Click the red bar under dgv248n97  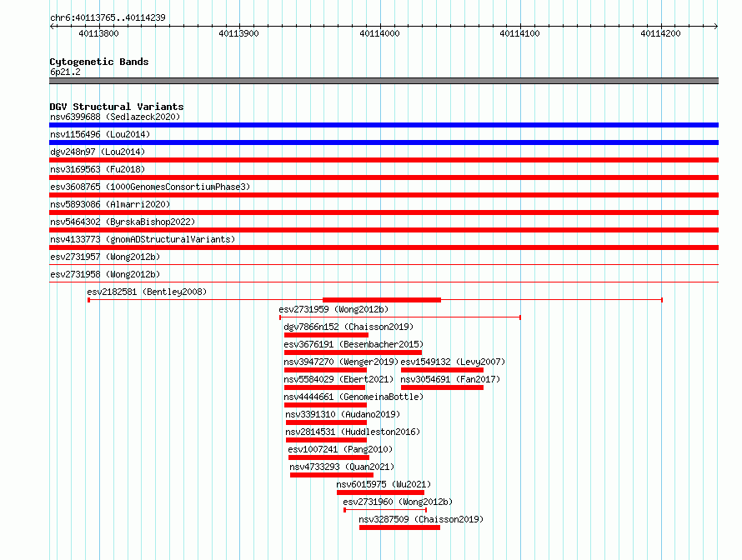[x=384, y=160]
